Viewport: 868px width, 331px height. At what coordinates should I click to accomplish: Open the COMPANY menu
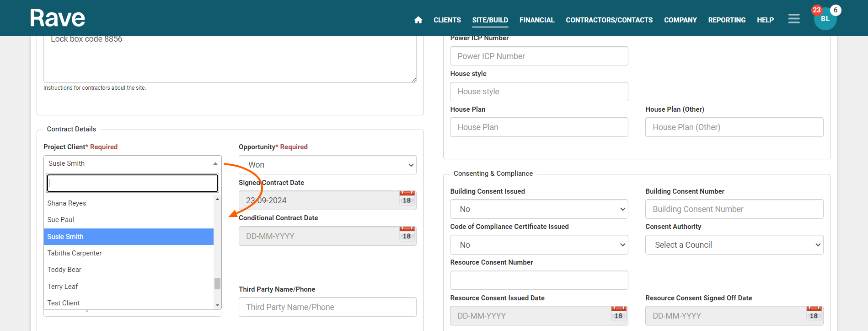tap(680, 20)
